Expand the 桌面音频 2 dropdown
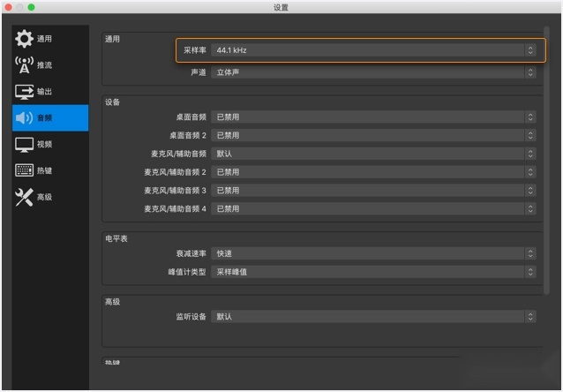 373,135
